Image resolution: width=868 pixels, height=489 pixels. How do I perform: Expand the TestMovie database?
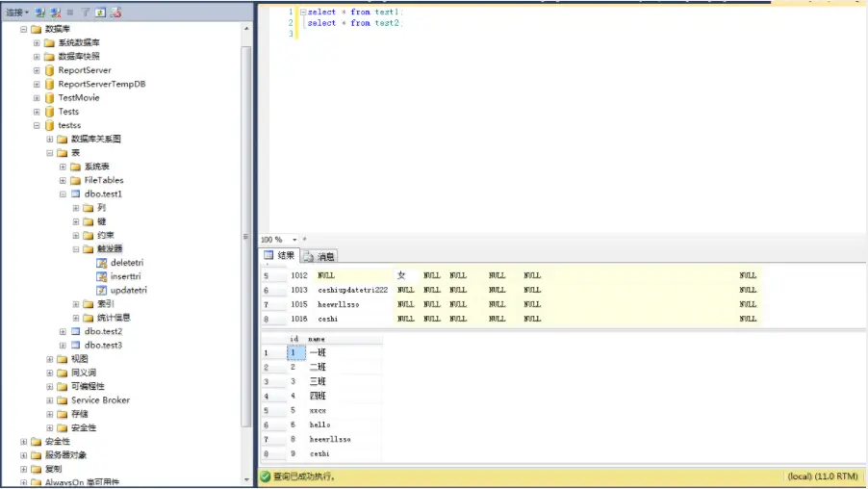pos(37,97)
